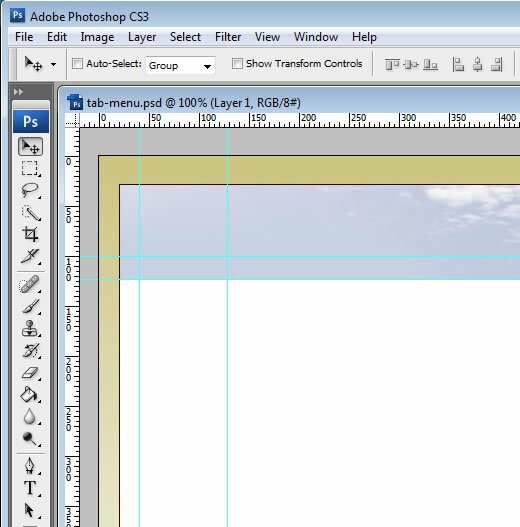The image size is (520, 527).
Task: Click Align Bottom Edges icon
Action: [430, 64]
